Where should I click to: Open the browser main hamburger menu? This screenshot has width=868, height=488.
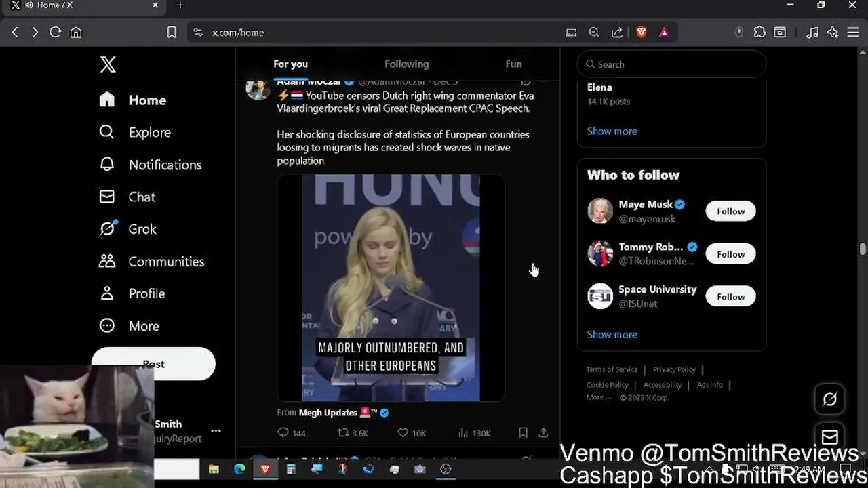tap(853, 32)
